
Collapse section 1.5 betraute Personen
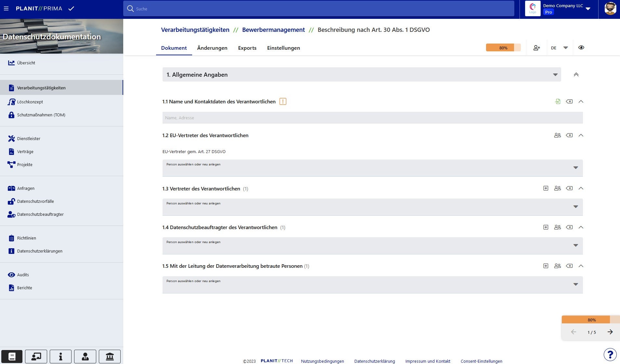point(581,266)
